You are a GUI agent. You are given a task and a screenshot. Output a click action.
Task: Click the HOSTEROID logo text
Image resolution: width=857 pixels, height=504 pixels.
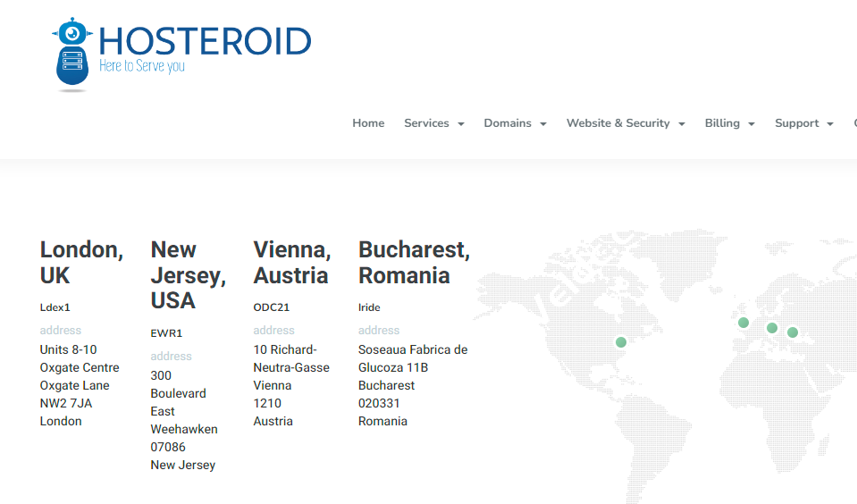coord(205,41)
